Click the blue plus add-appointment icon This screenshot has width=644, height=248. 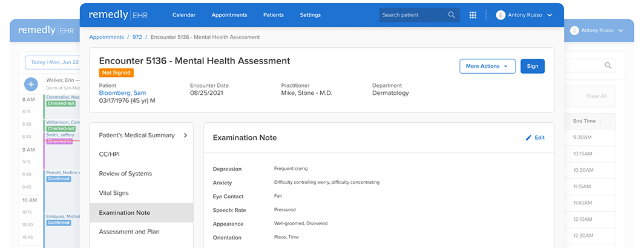30,84
